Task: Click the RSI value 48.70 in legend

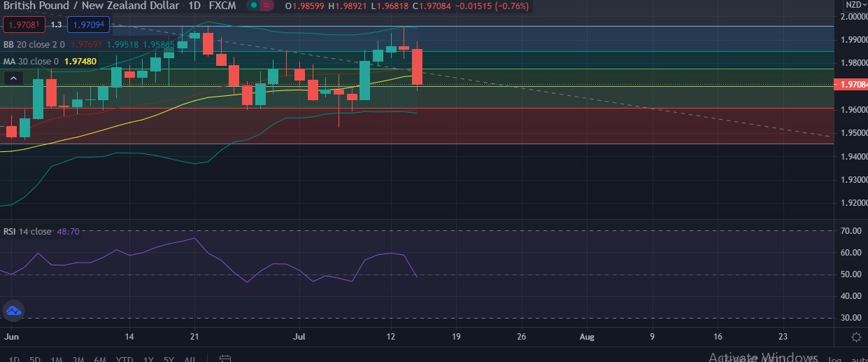Action: (69, 231)
